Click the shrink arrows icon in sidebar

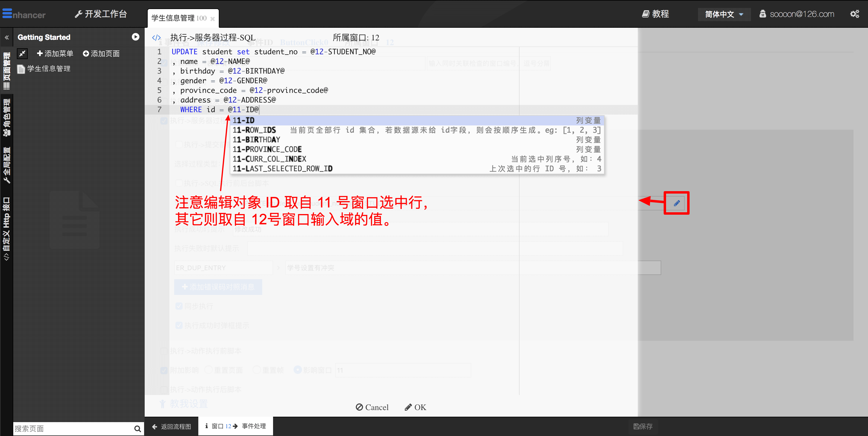[x=22, y=53]
